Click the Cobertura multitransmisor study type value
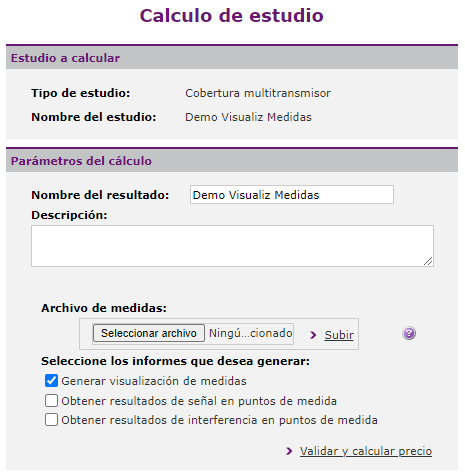The image size is (465, 476). pos(258,93)
